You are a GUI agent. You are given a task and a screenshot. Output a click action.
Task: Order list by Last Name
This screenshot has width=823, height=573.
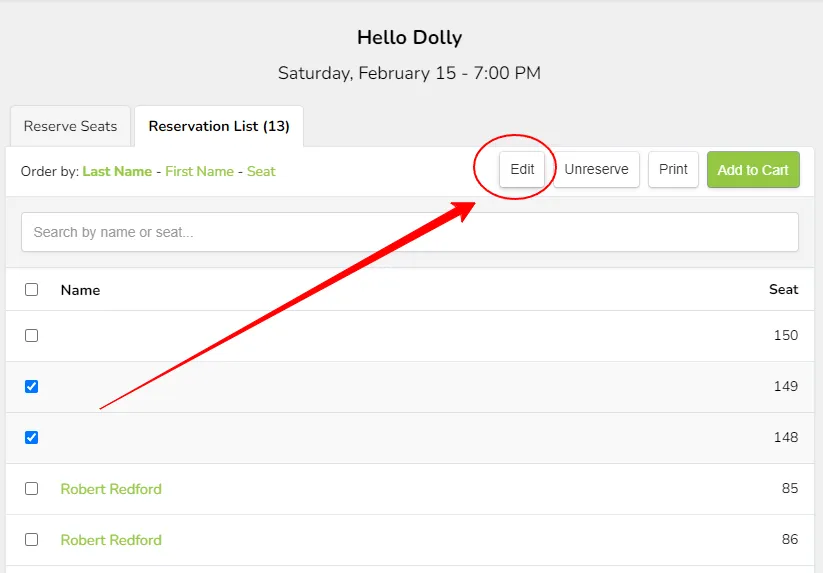click(x=117, y=172)
